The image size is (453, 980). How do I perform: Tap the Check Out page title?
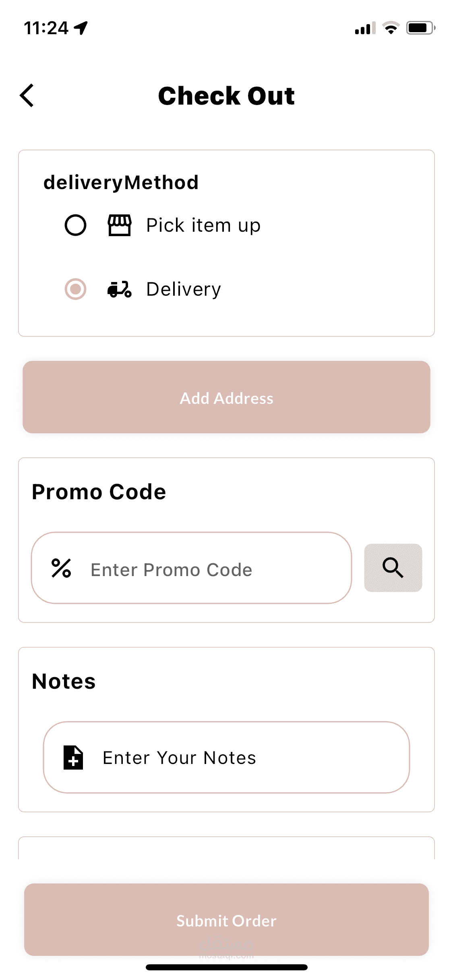pyautogui.click(x=226, y=96)
